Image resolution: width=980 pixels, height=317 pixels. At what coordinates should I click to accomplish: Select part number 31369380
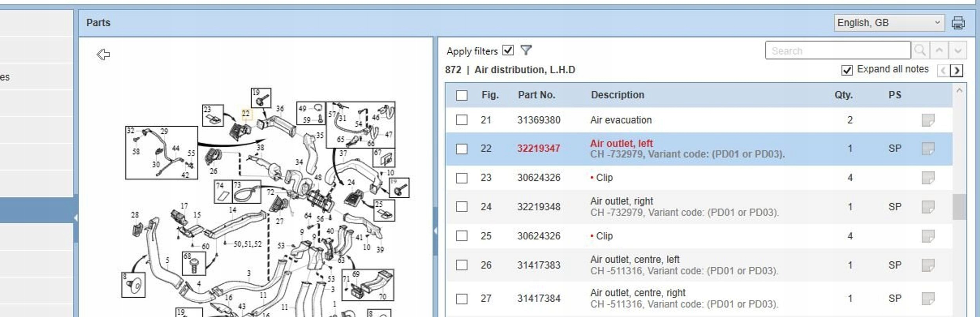539,120
